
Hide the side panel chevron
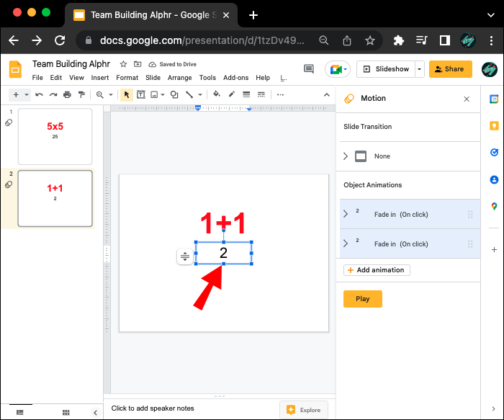pos(493,408)
